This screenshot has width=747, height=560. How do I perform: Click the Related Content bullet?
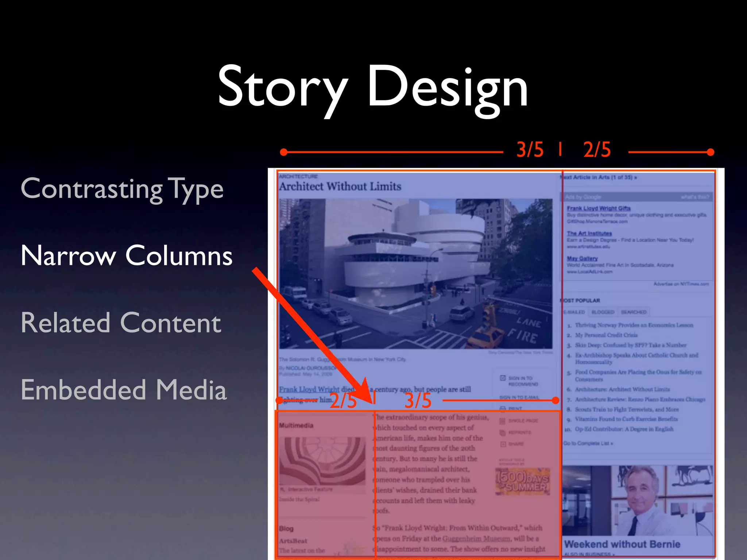(x=121, y=323)
